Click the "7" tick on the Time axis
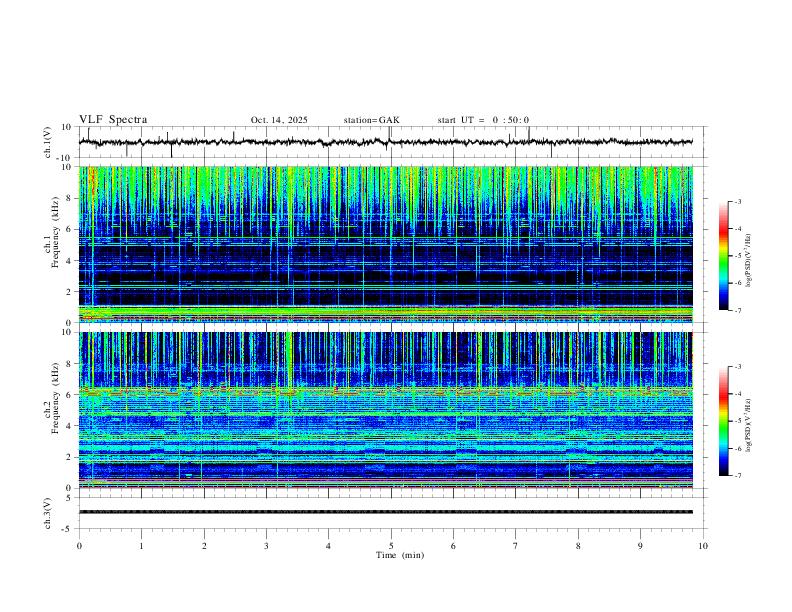 coord(516,546)
